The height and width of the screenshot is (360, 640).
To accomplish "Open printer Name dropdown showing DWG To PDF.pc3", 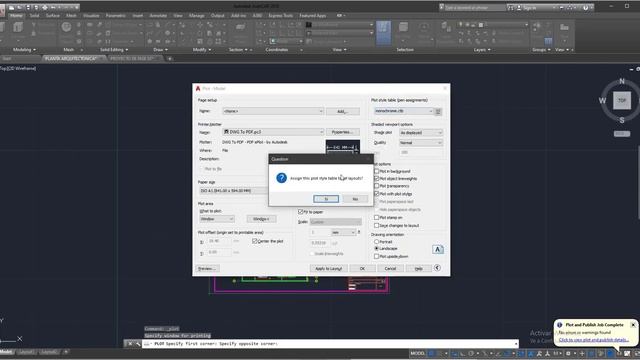I will click(x=273, y=132).
